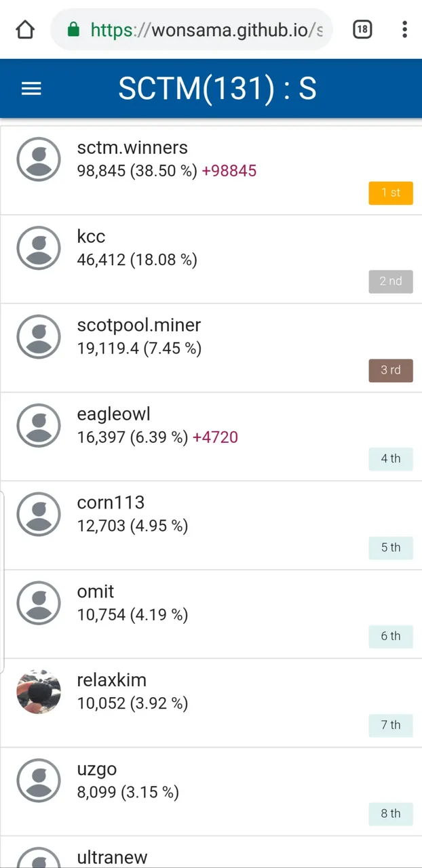This screenshot has width=422, height=868.
Task: Focus the wonsama.github.io address bar
Action: click(204, 30)
